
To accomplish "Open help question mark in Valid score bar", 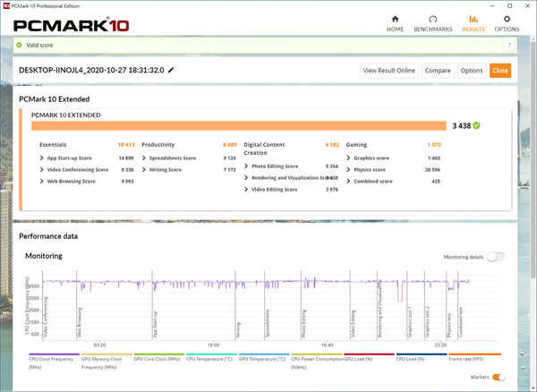I will point(509,45).
